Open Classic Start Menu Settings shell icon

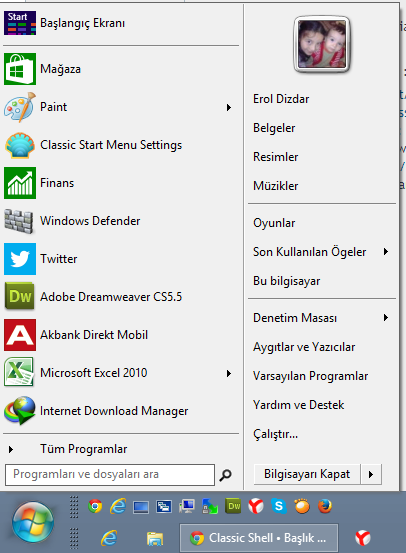pyautogui.click(x=20, y=145)
